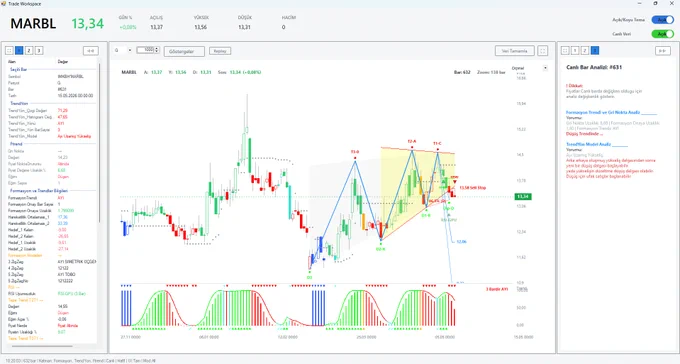The width and height of the screenshot is (680, 364).
Task: Click the red "3 Bardır AYI" oscillator label
Action: [x=497, y=289]
